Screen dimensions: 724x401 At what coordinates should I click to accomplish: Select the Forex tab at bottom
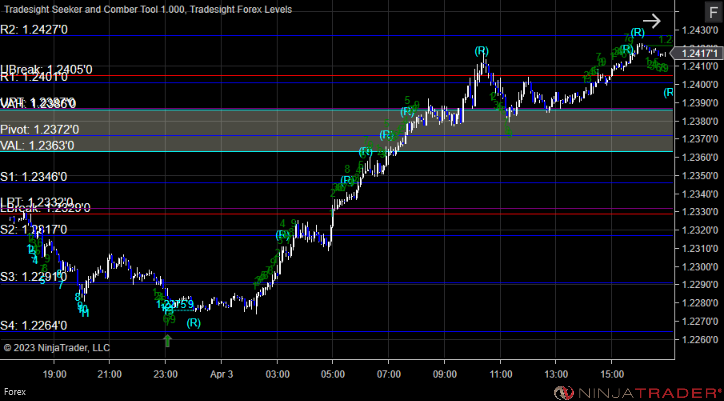(13, 392)
